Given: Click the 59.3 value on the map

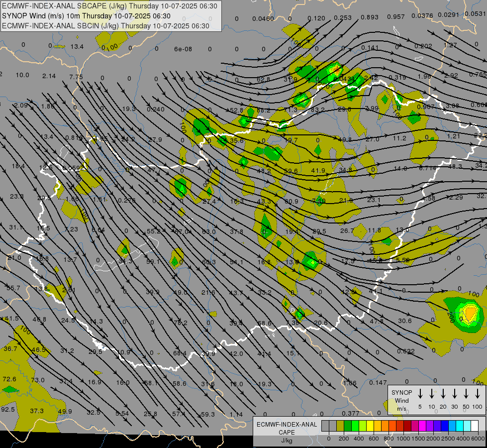Looking at the screenshot, I should (x=208, y=415).
